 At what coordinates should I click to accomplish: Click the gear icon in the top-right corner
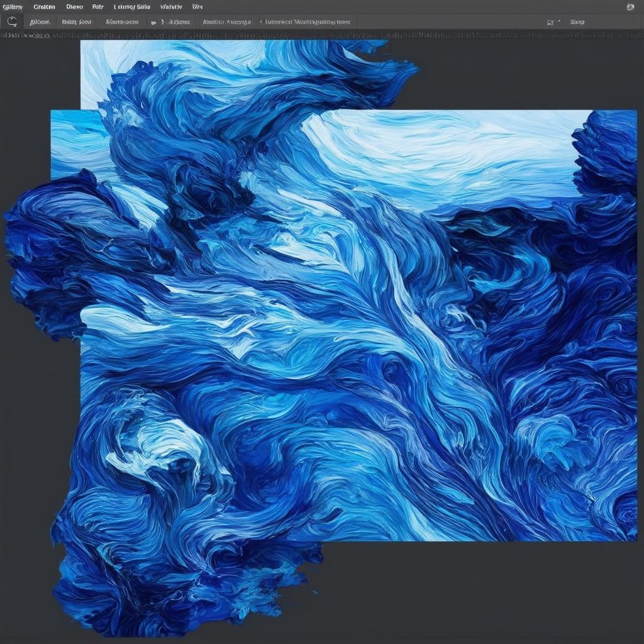(x=631, y=7)
